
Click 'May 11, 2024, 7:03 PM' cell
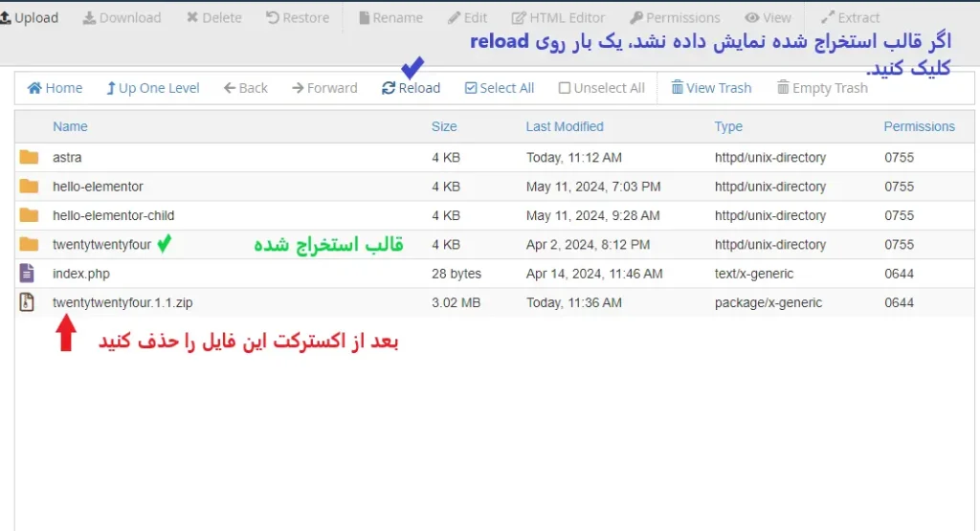click(x=593, y=187)
